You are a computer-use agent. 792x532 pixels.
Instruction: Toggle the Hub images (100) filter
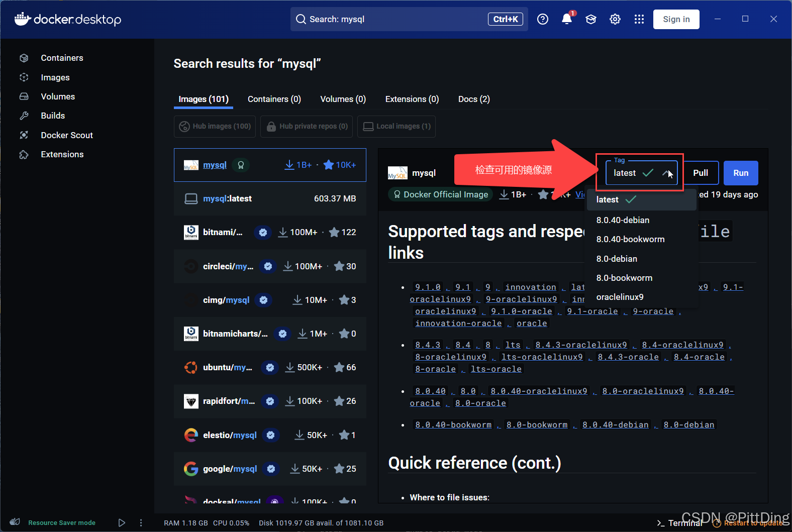tap(215, 126)
